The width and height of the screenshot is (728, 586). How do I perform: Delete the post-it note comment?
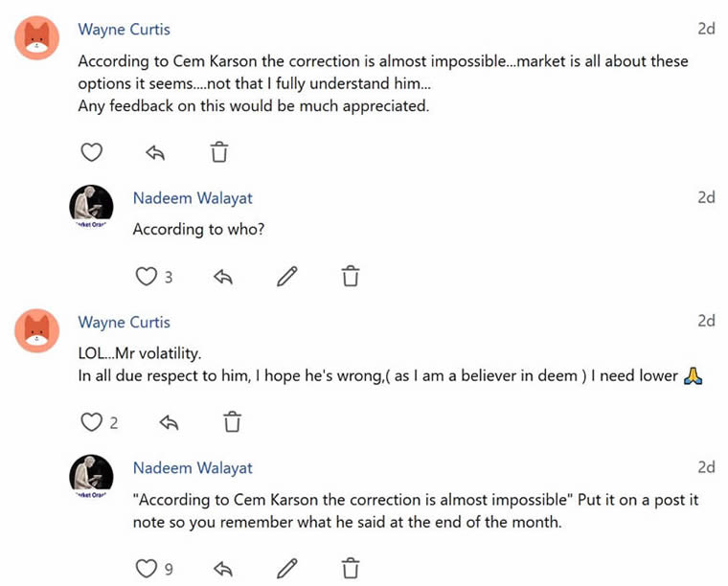351,569
